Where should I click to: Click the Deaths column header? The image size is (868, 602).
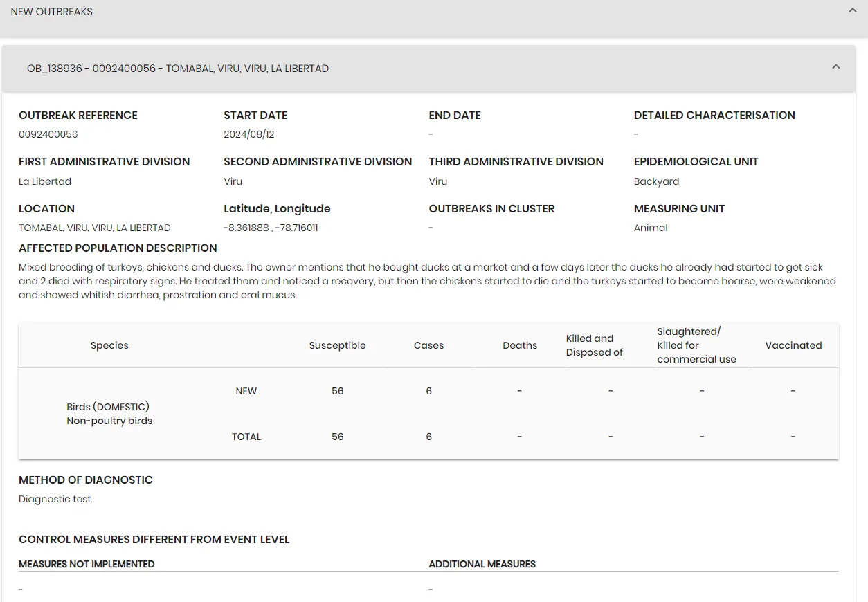click(x=520, y=345)
